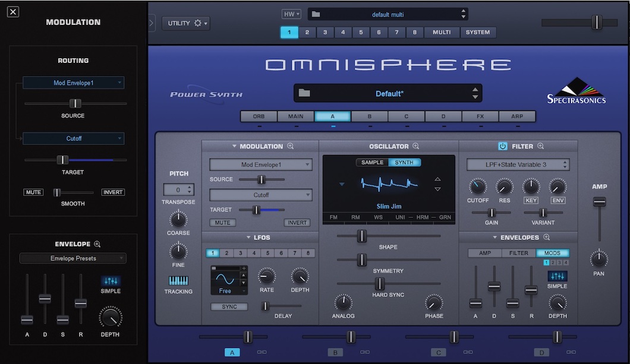Collapse the LFOs section triangle
Screen dimensions: 630x364
(248, 237)
